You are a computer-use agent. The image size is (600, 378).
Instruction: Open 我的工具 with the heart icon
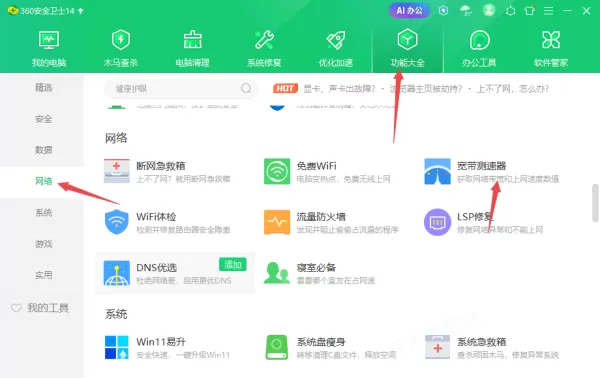40,308
